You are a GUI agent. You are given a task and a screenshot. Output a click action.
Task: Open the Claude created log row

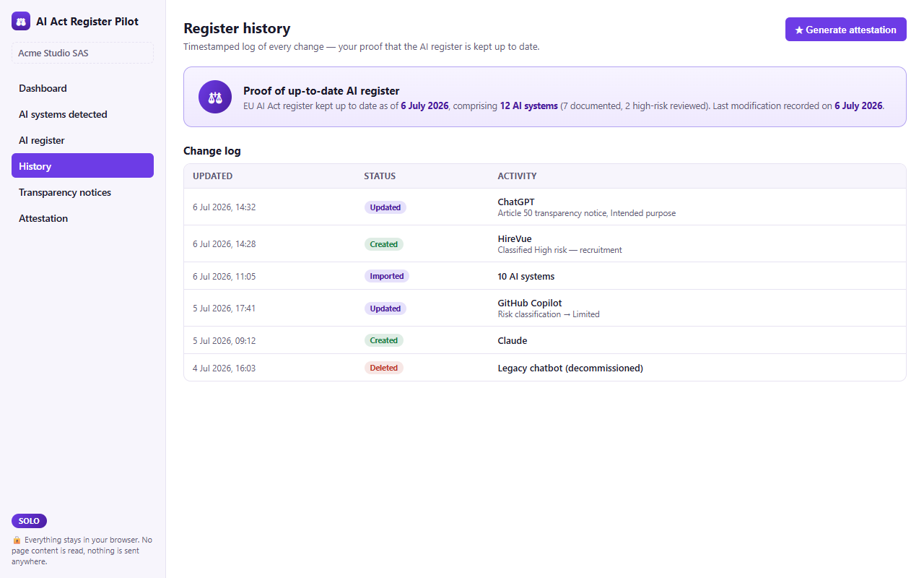[x=545, y=340]
